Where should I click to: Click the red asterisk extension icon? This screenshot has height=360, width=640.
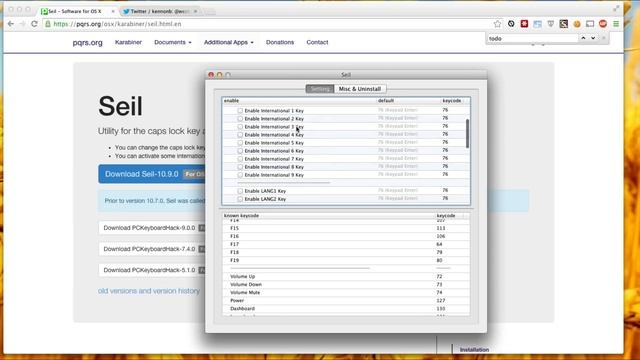coord(524,24)
